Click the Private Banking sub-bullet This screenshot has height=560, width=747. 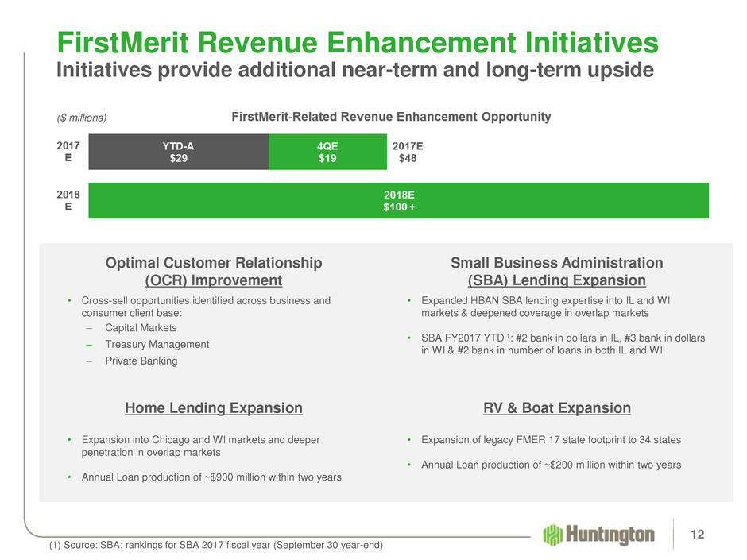[x=141, y=361]
